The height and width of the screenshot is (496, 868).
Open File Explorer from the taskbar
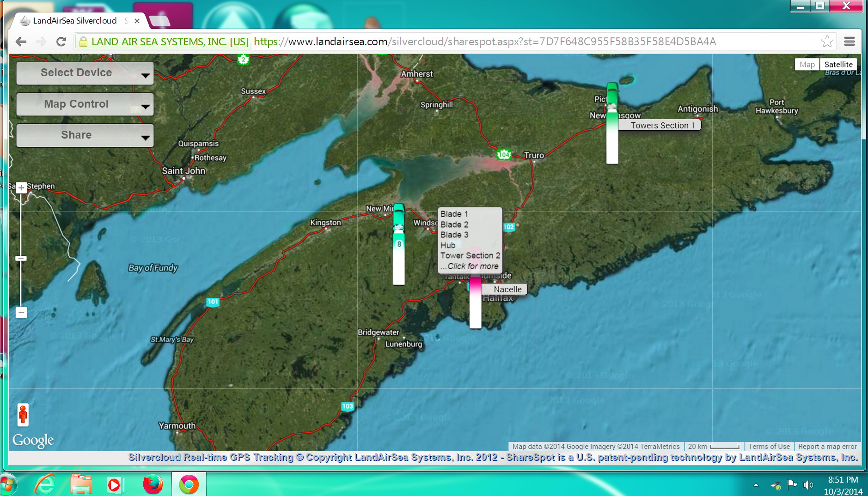point(81,484)
